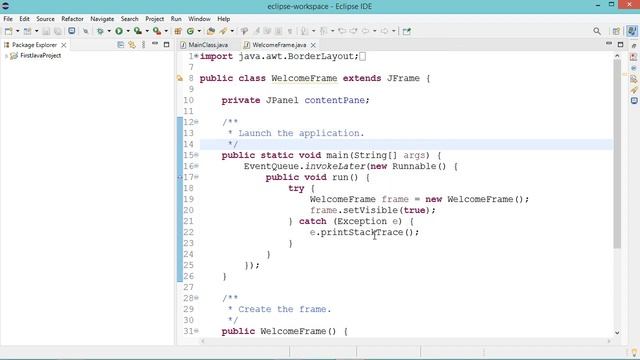The height and width of the screenshot is (360, 640).
Task: Expand the New Java Class dropdown arrow
Action: point(199,31)
